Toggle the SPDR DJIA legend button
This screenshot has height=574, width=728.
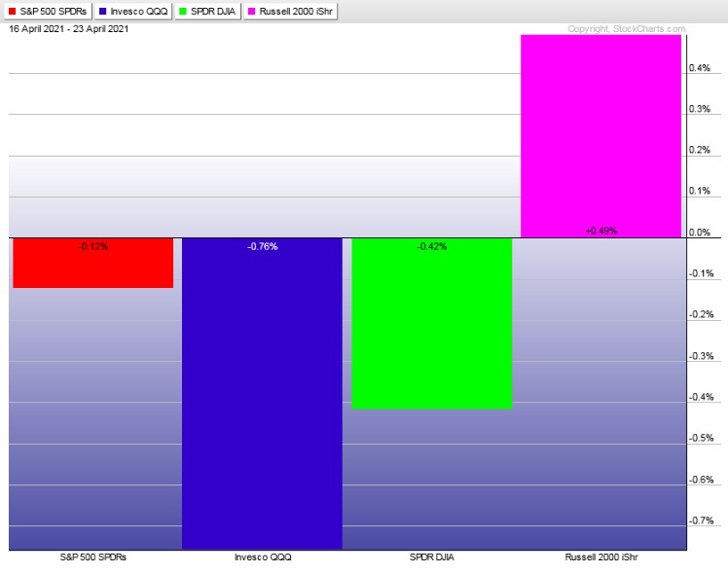click(208, 11)
